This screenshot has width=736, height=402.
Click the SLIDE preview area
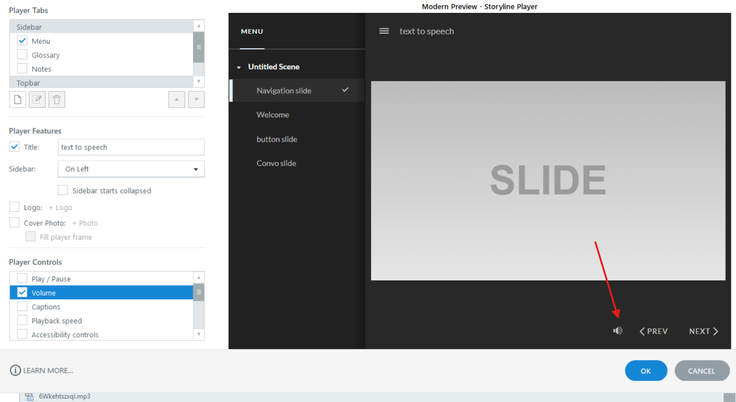pos(548,181)
